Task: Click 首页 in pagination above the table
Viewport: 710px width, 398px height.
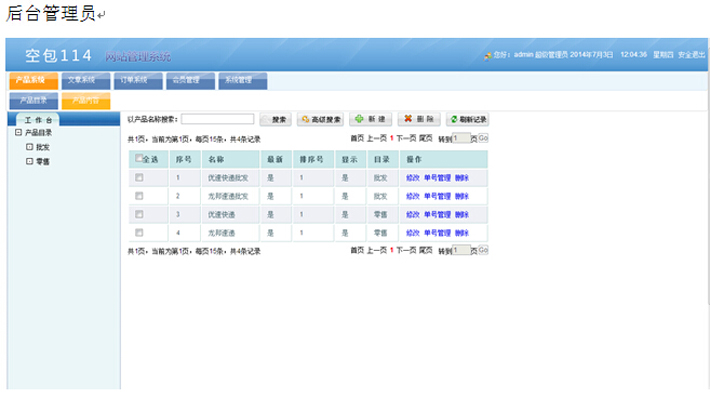Action: (x=357, y=138)
